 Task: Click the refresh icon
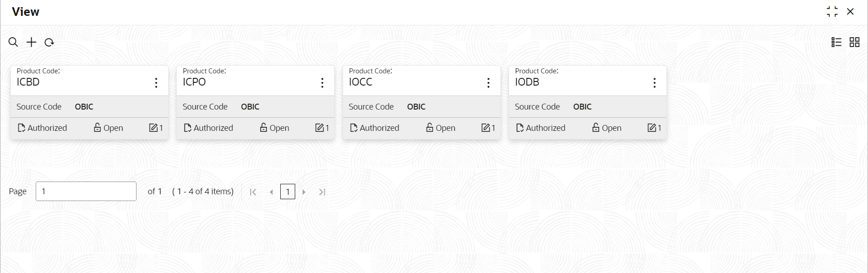49,42
